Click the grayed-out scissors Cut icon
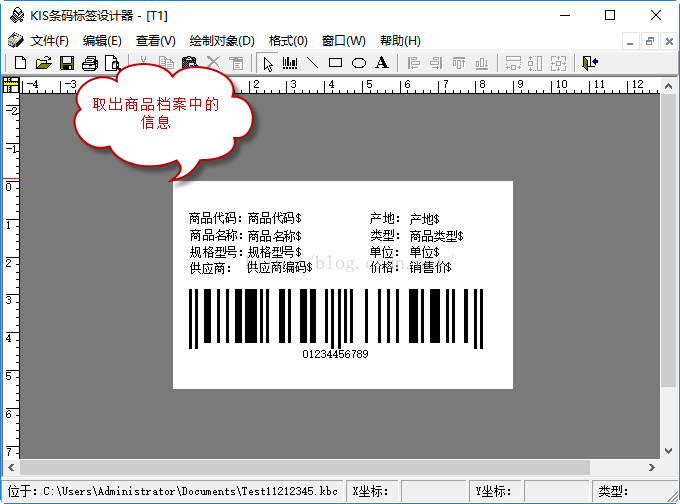This screenshot has width=680, height=504. tap(143, 63)
